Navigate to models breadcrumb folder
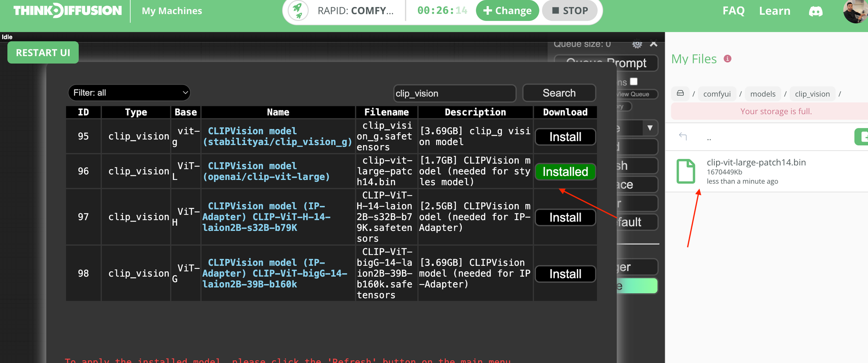Image resolution: width=868 pixels, height=363 pixels. pos(763,94)
